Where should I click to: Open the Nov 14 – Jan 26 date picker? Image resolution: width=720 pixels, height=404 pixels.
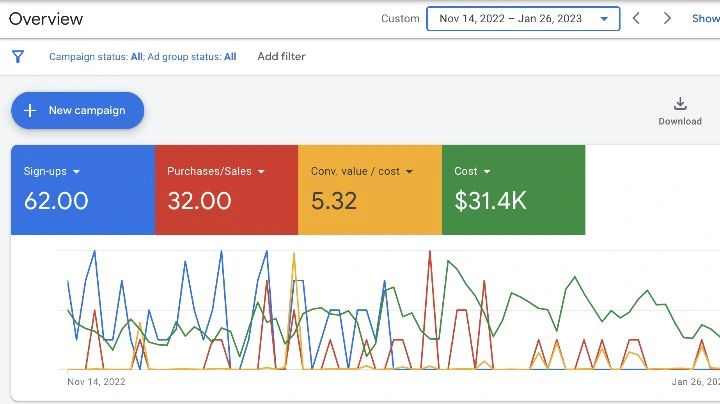522,19
